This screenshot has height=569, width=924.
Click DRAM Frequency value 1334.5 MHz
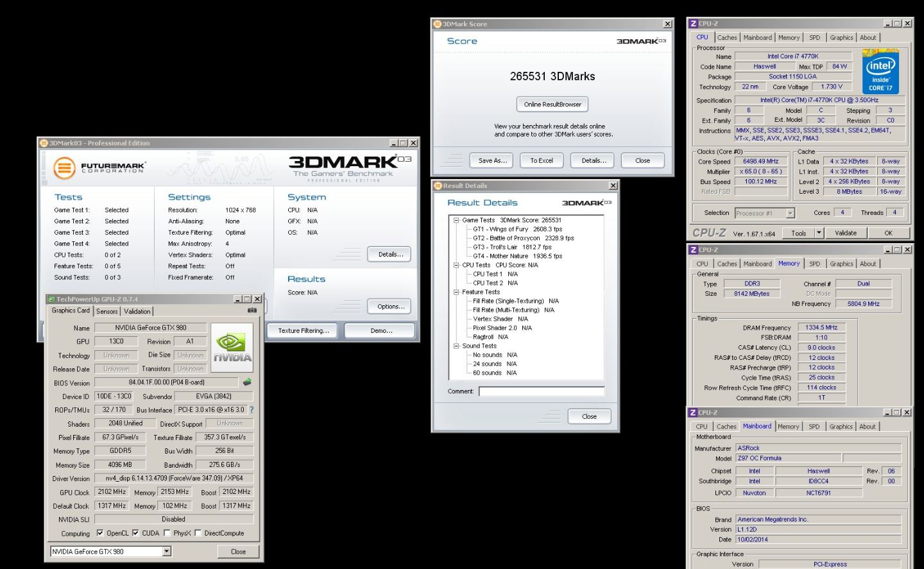[822, 327]
